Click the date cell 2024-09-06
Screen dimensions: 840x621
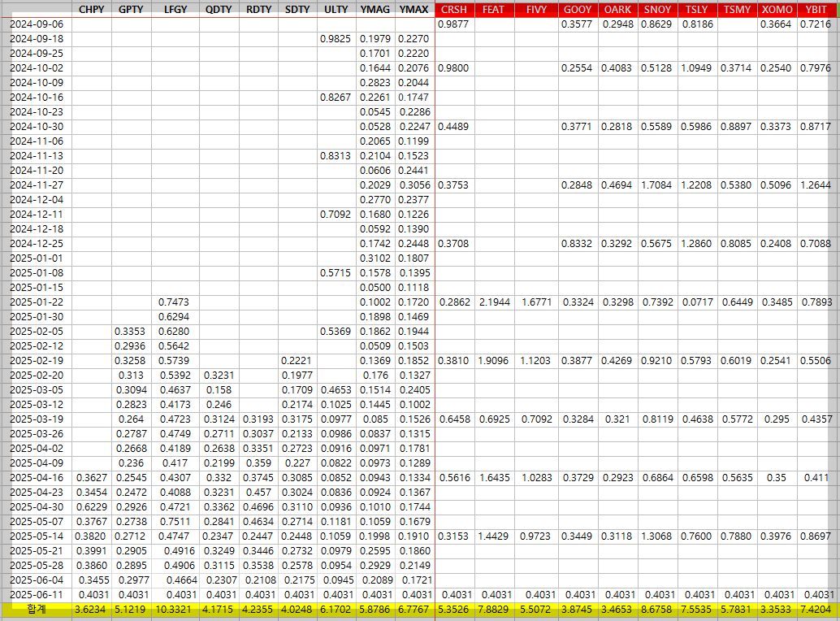click(37, 24)
